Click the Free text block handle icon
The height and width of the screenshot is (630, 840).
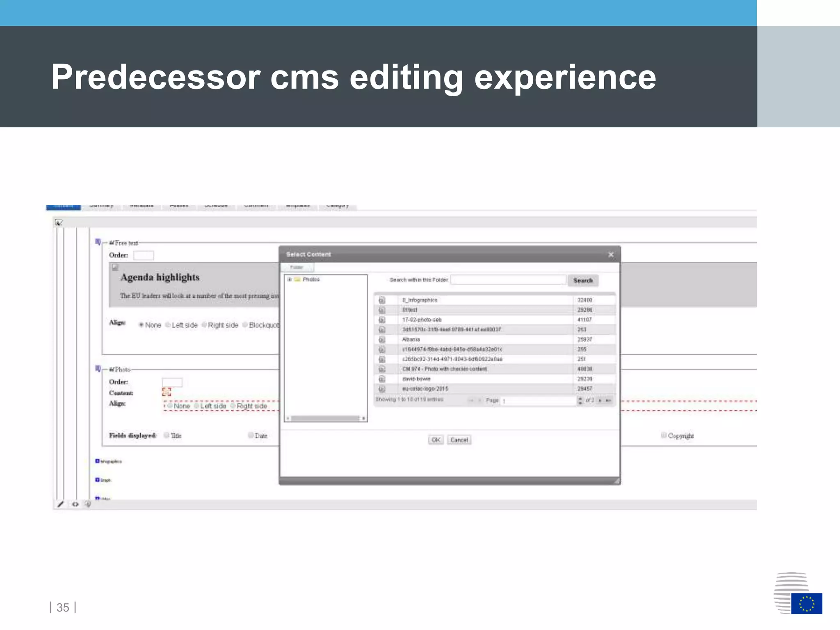(98, 242)
